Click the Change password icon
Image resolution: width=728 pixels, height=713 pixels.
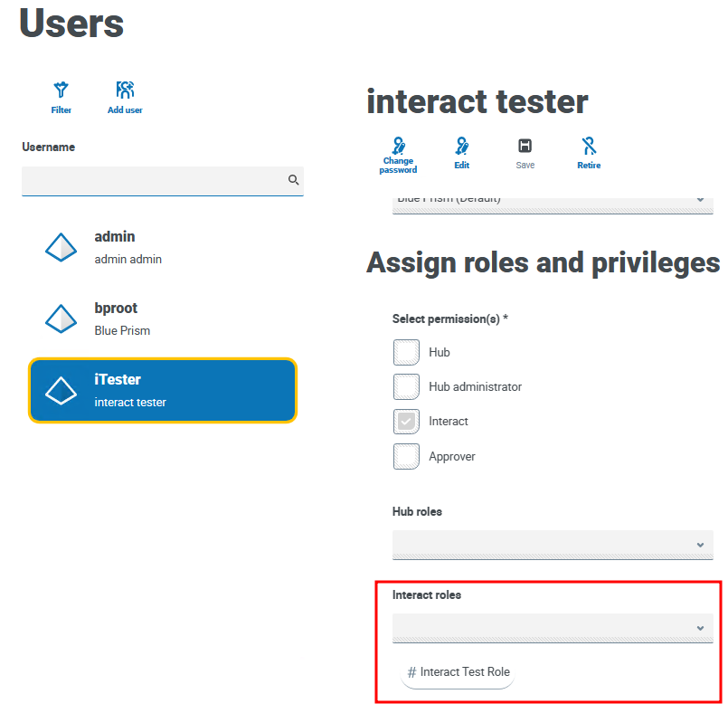(398, 146)
